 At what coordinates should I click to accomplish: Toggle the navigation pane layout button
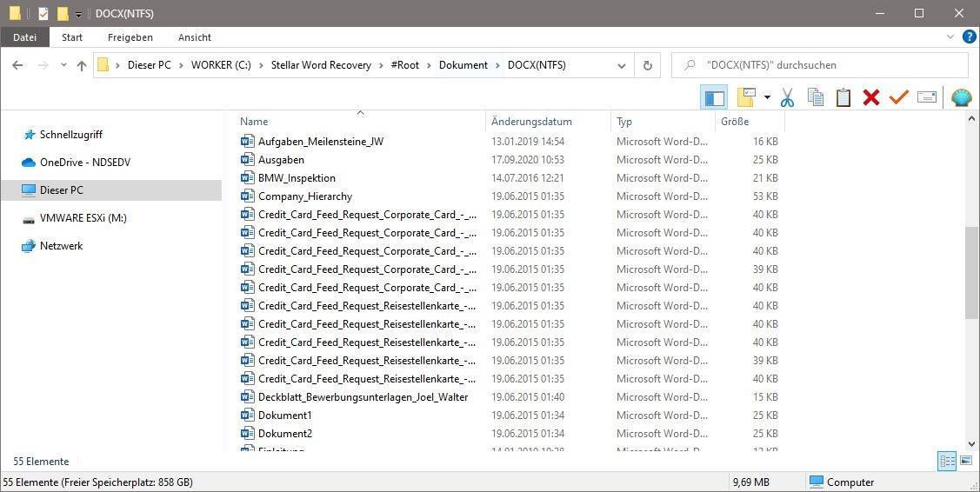[714, 97]
